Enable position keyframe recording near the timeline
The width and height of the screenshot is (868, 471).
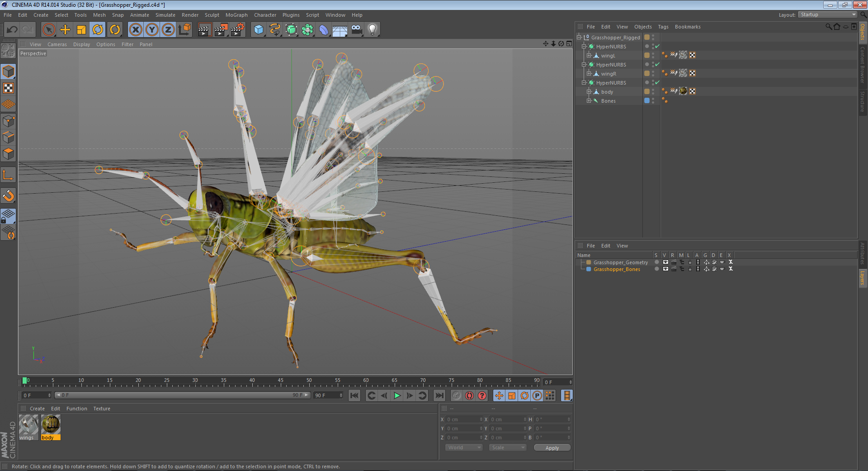499,395
